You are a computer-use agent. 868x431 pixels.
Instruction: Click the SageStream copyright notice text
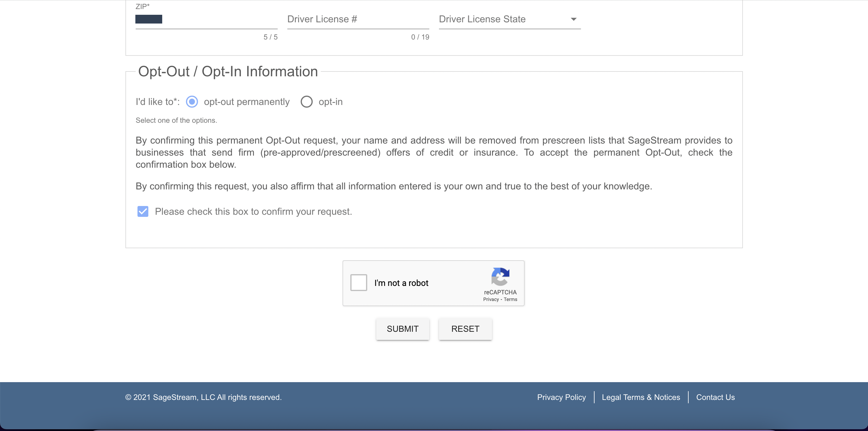point(204,397)
